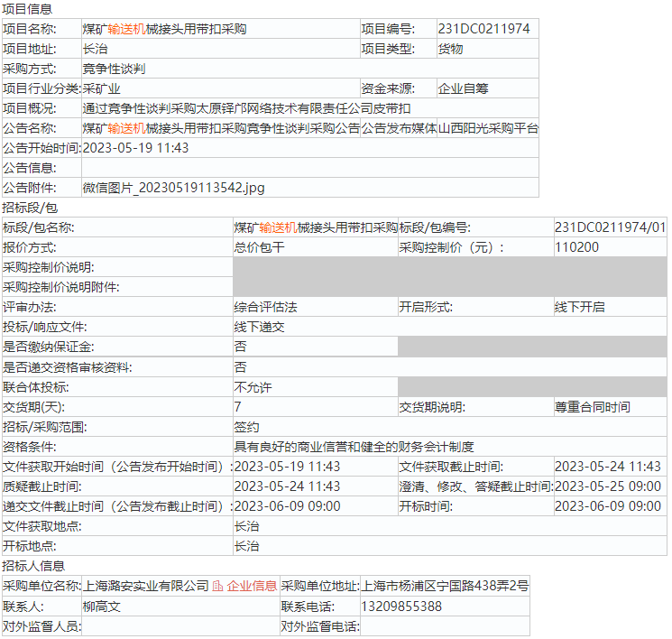
Task: Click publishing media 山西阳光采购平台
Action: pyautogui.click(x=488, y=128)
